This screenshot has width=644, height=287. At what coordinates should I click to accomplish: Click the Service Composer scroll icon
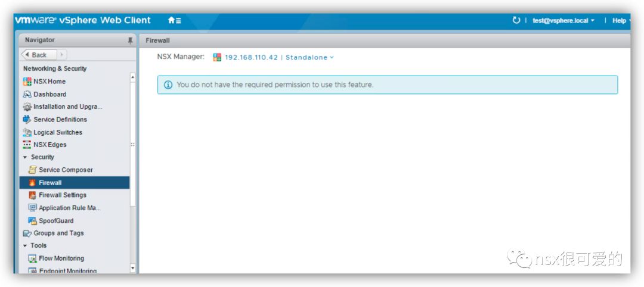tap(32, 170)
